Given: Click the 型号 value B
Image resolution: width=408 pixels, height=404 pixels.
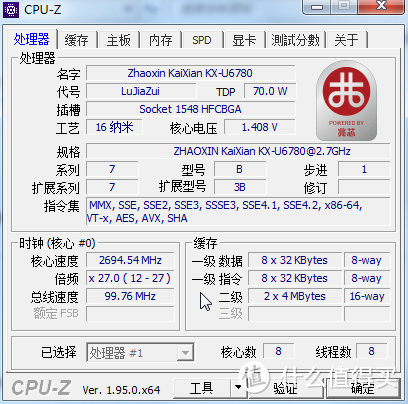Looking at the screenshot, I should (x=240, y=169).
